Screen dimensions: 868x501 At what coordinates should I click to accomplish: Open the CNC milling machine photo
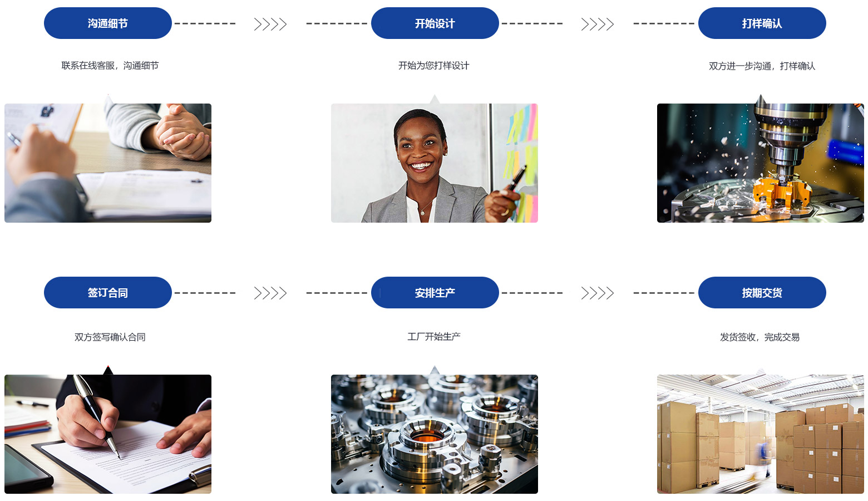(761, 163)
